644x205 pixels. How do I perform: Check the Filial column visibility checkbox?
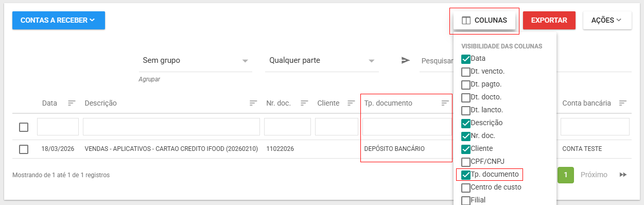click(466, 200)
